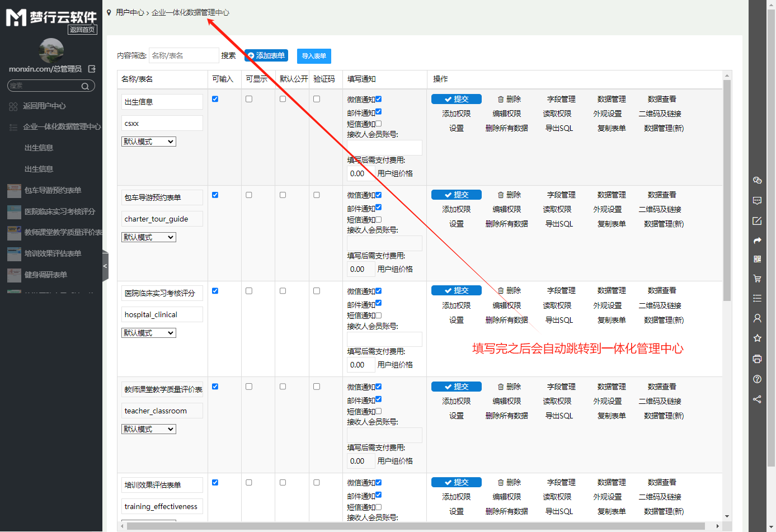Viewport: 776px width, 532px height.
Task: Toggle 邮件通知 for 包车导游预约表单 row
Action: pyautogui.click(x=378, y=207)
